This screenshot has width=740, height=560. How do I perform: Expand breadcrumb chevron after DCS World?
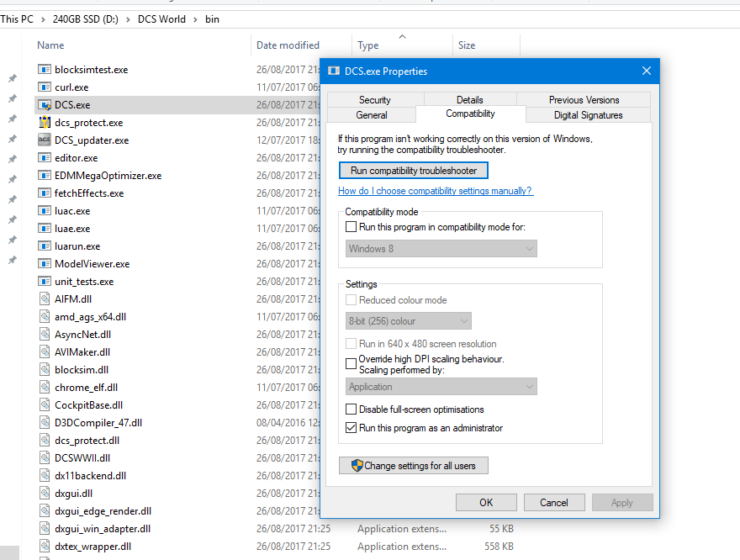coord(195,19)
